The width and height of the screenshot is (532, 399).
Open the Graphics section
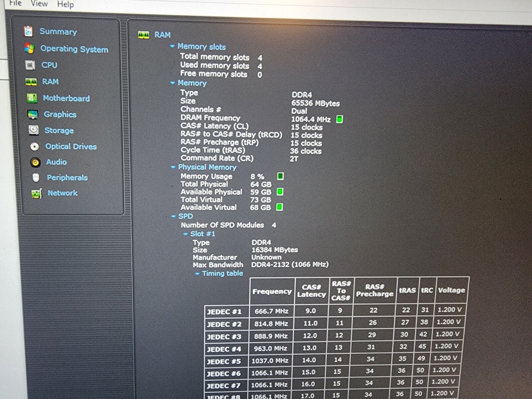(60, 115)
